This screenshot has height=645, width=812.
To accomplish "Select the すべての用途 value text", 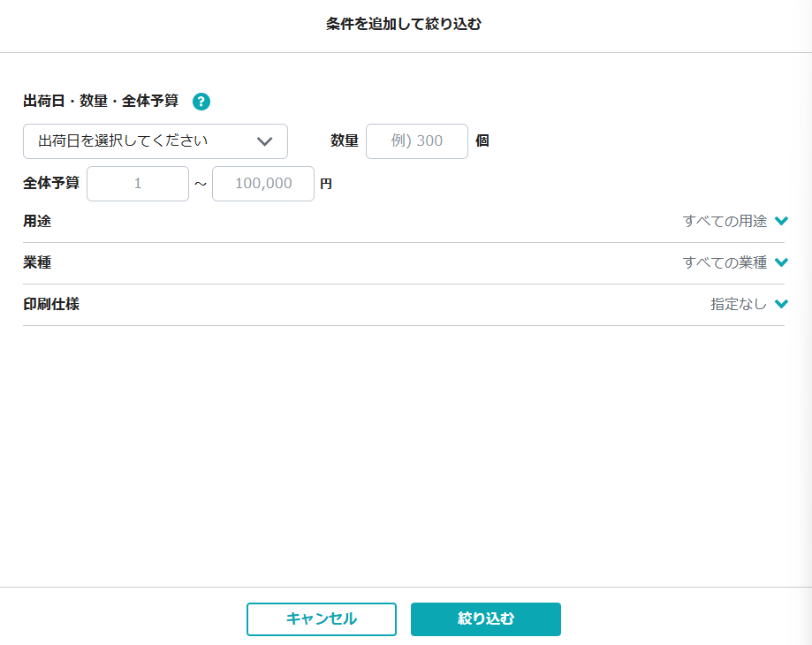I will coord(725,221).
